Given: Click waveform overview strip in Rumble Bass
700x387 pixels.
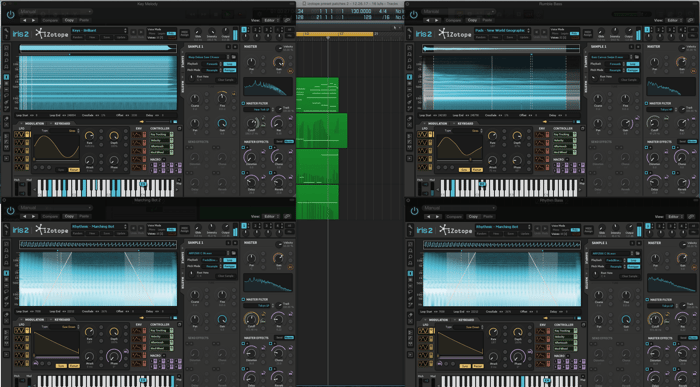Looking at the screenshot, I should (x=501, y=48).
